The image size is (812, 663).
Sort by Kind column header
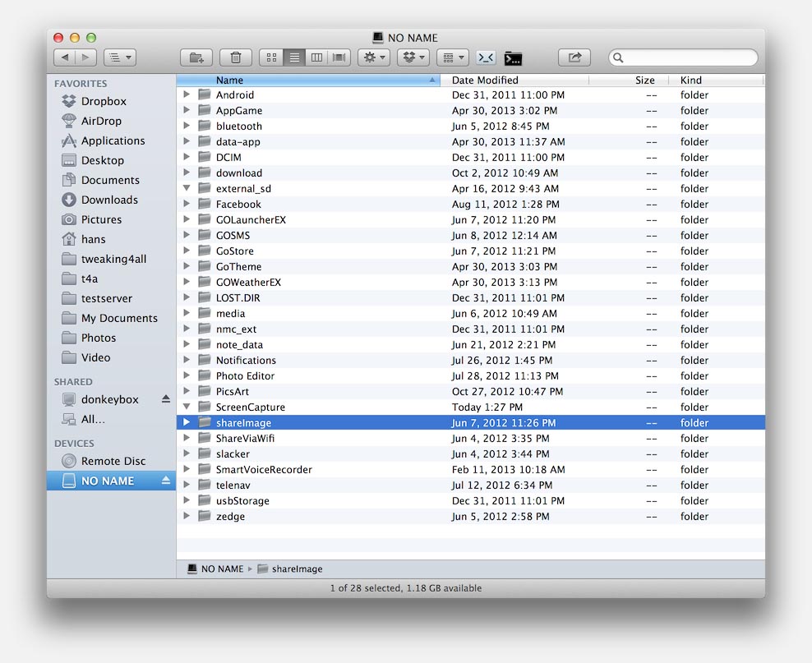coord(715,81)
